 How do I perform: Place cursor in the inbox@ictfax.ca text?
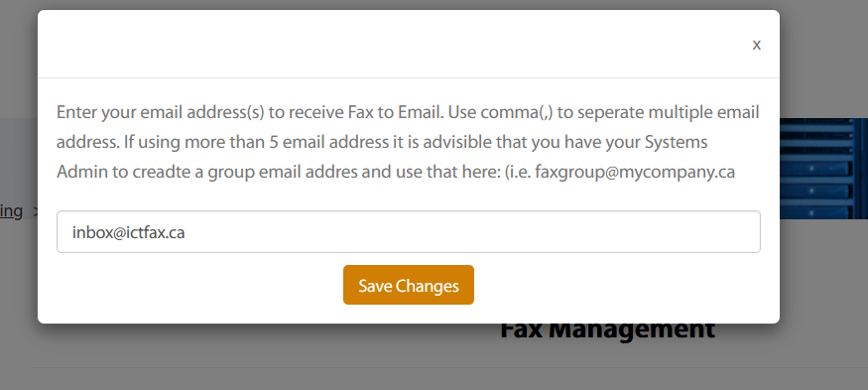[128, 232]
